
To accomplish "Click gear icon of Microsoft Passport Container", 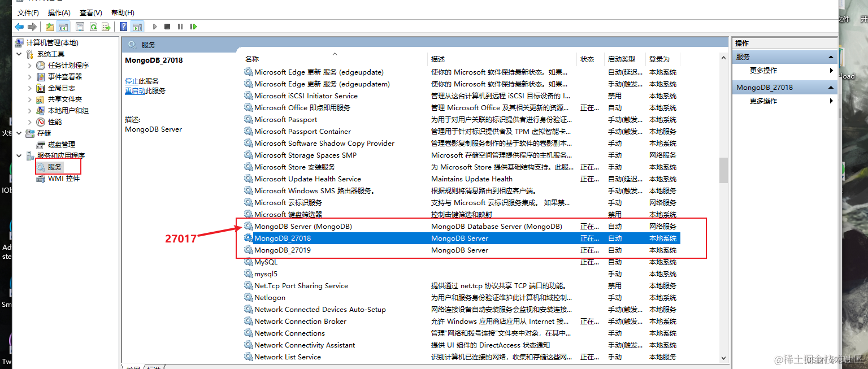I will [x=249, y=132].
